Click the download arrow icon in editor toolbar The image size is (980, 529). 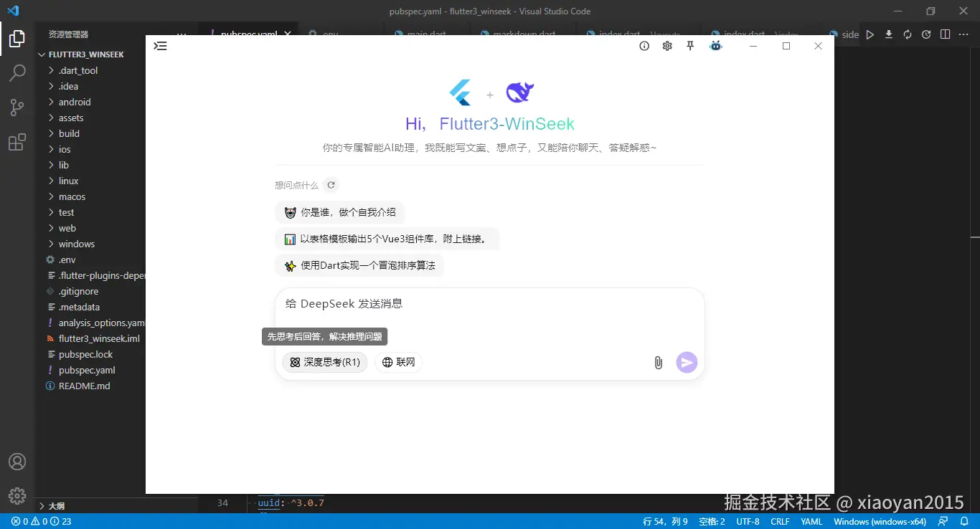(x=889, y=34)
